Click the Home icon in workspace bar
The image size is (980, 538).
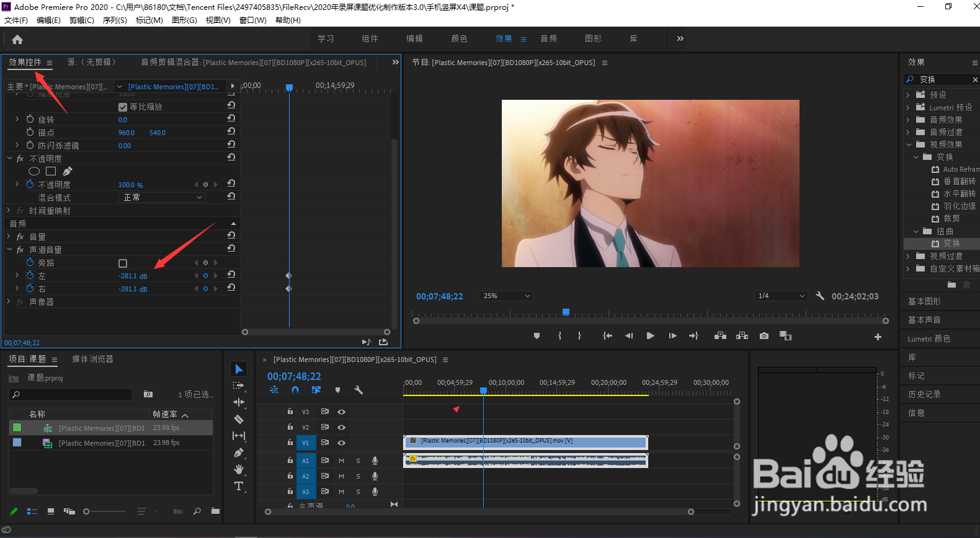point(17,40)
